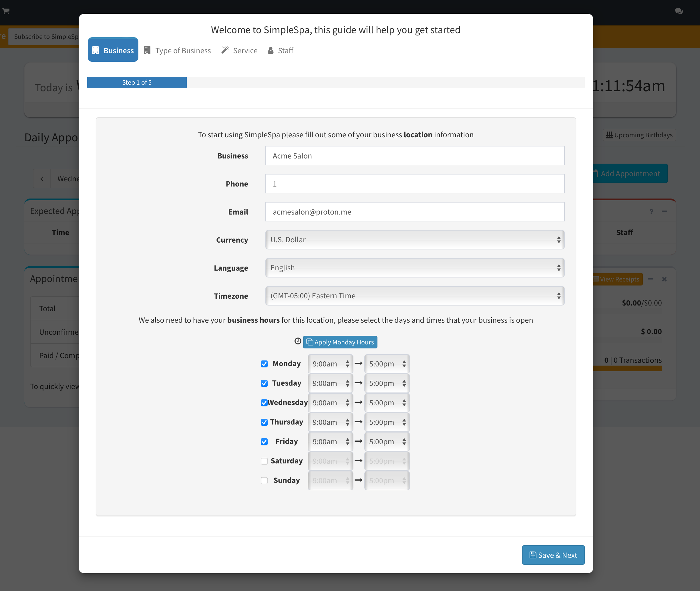Open the Timezone dropdown

[x=415, y=296]
